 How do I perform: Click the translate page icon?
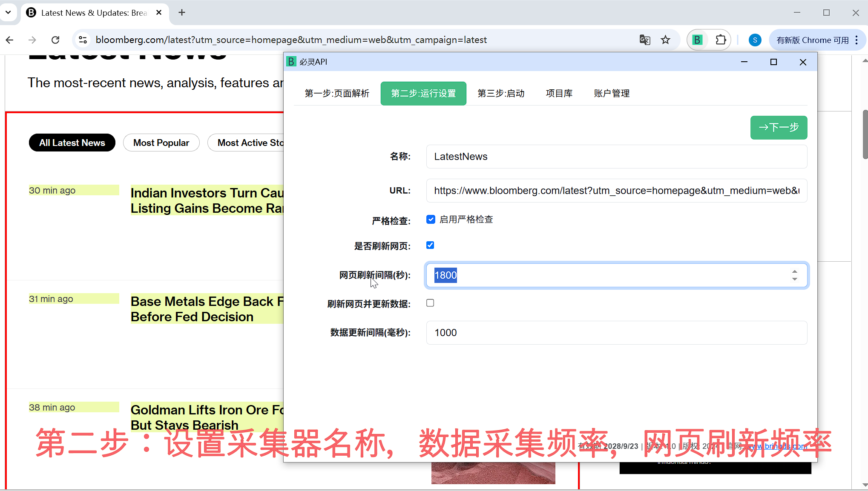644,40
